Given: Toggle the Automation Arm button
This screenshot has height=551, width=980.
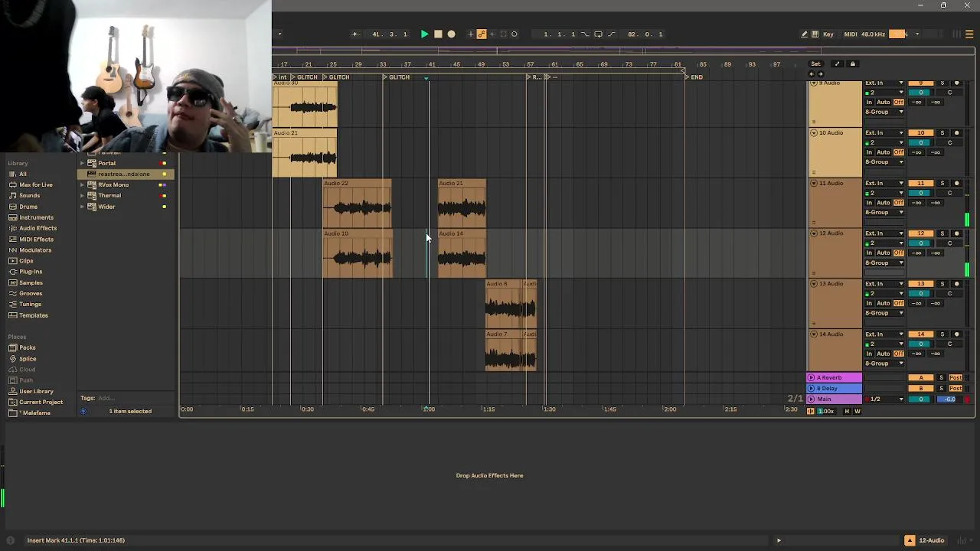Looking at the screenshot, I should point(482,34).
